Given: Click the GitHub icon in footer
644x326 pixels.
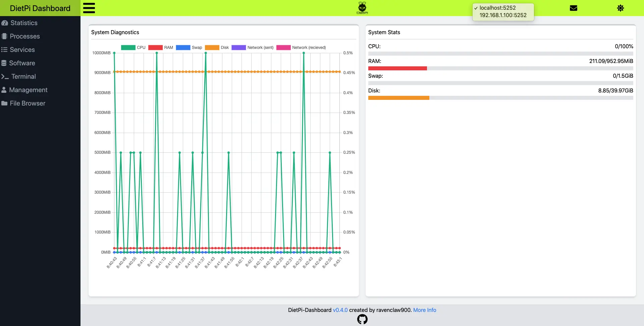Looking at the screenshot, I should coord(362,319).
